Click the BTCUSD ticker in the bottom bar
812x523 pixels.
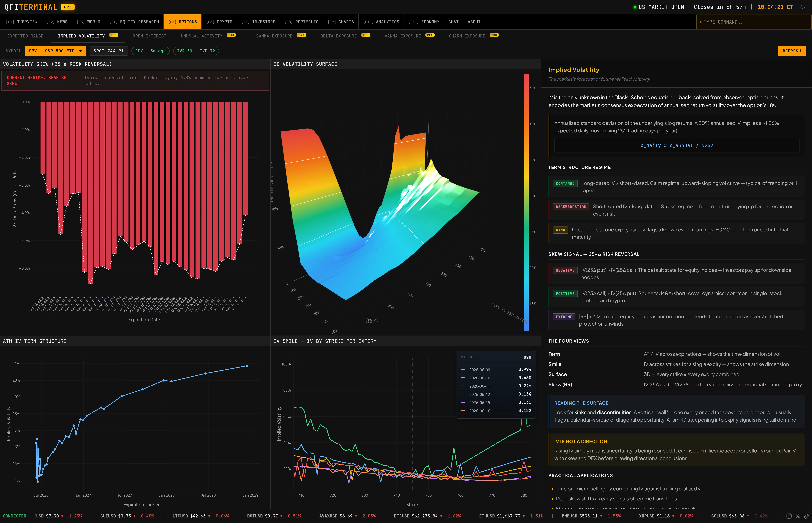427,516
